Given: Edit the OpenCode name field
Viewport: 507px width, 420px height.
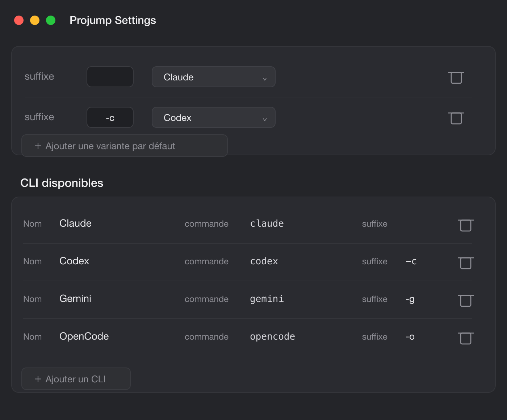Looking at the screenshot, I should 84,336.
